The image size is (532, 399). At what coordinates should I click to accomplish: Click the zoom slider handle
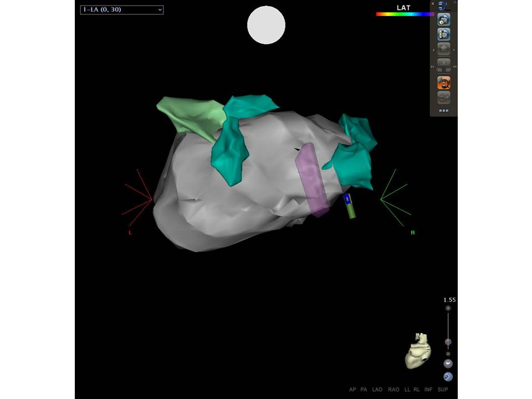[448, 342]
